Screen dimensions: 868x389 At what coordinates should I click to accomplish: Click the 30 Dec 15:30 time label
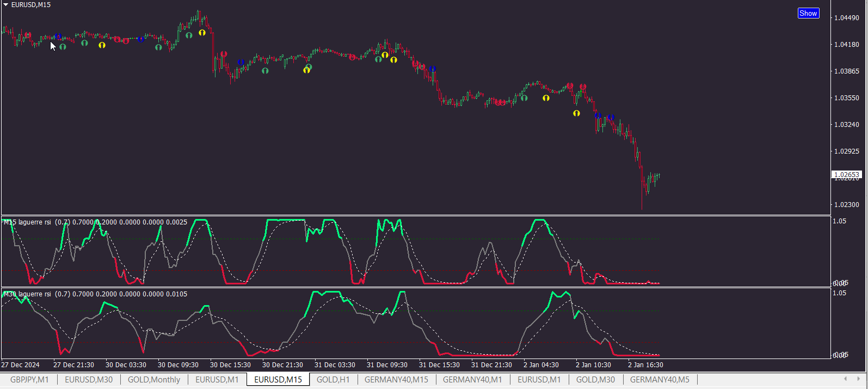[230, 365]
